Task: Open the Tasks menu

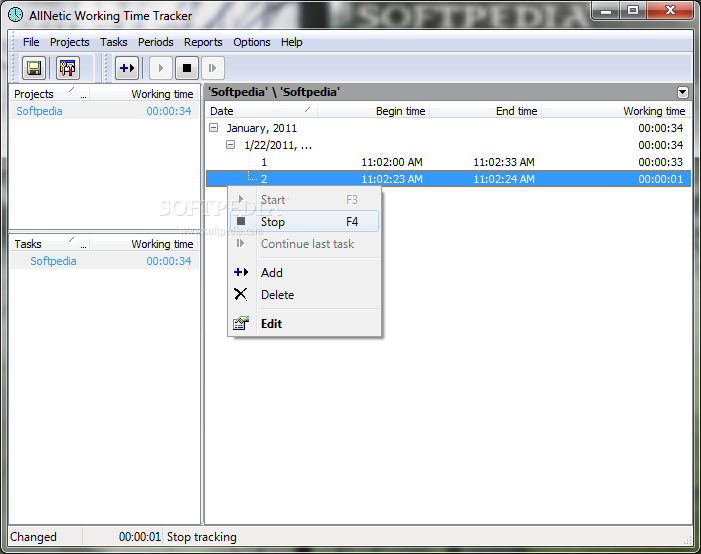Action: 114,42
